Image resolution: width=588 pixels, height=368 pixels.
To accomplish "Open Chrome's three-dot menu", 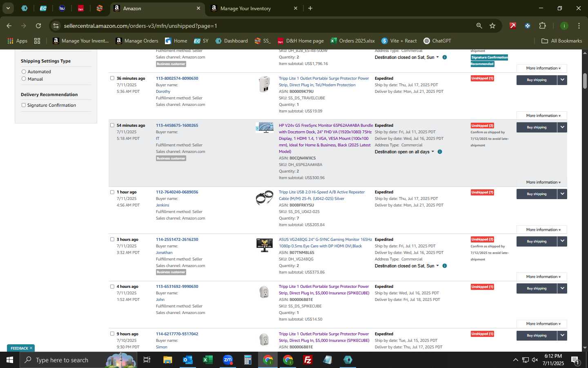I will (x=579, y=26).
